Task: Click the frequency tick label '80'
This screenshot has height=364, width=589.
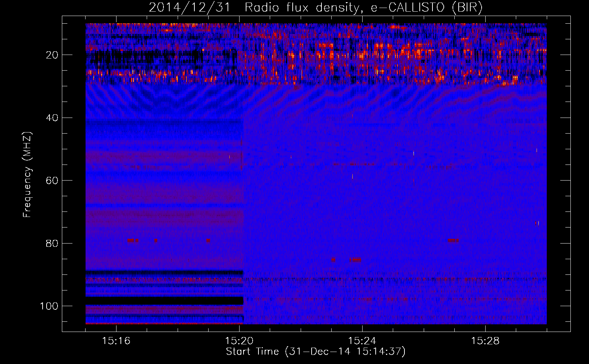Action: tap(52, 244)
